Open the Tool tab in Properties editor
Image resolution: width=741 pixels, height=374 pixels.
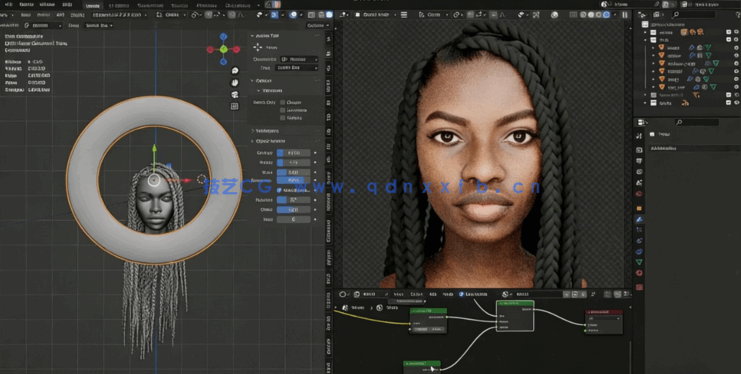[x=639, y=136]
